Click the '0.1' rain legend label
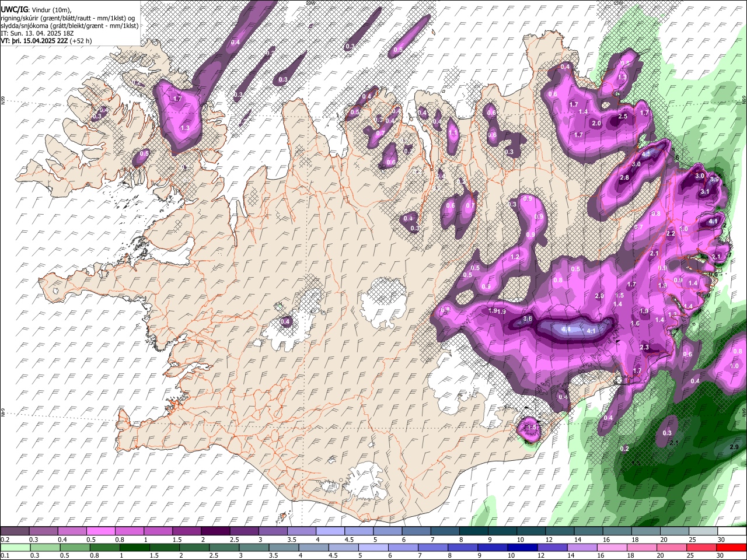 point(5,555)
